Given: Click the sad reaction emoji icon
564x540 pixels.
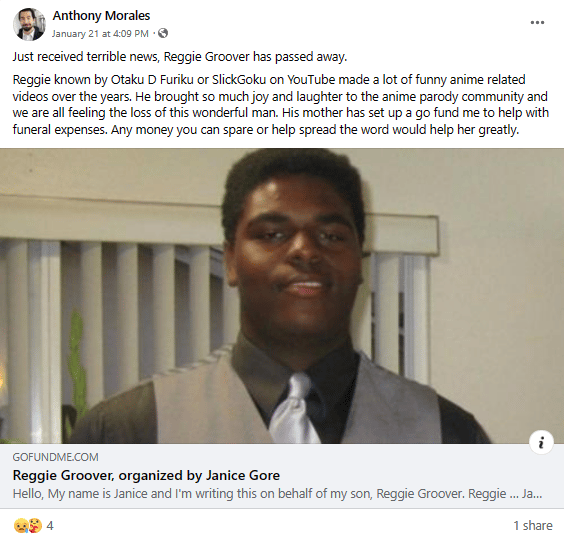Looking at the screenshot, I should point(20,526).
